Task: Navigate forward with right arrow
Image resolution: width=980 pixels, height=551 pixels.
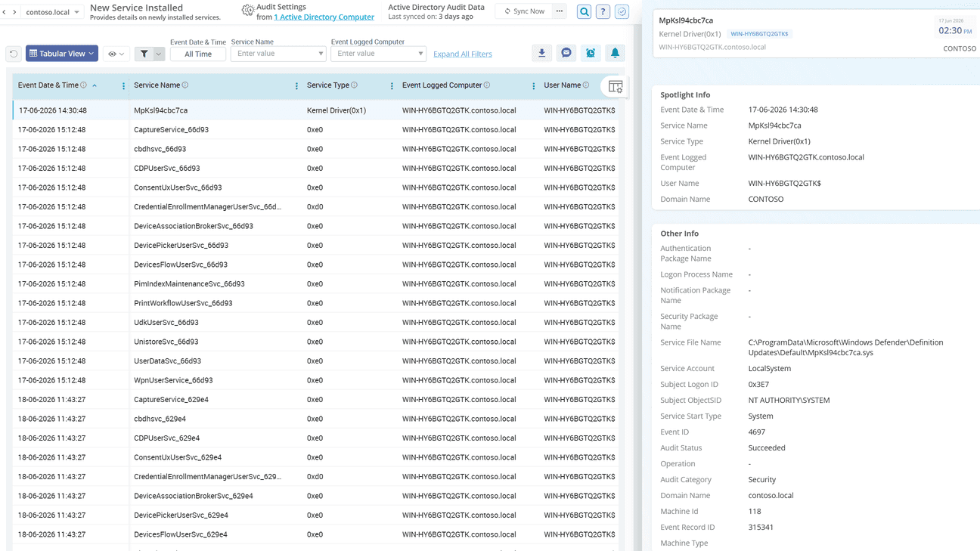Action: coord(14,12)
